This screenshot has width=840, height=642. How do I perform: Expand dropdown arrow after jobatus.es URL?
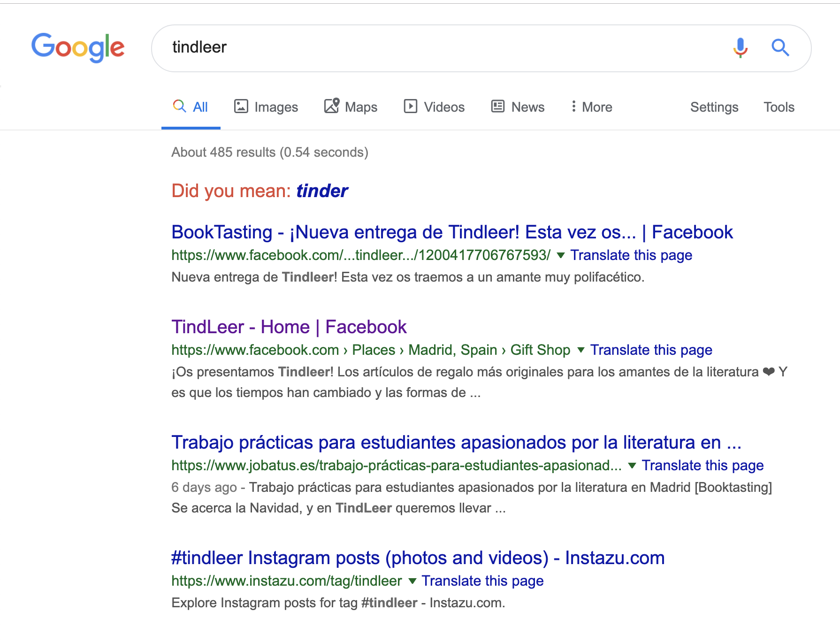pyautogui.click(x=632, y=466)
